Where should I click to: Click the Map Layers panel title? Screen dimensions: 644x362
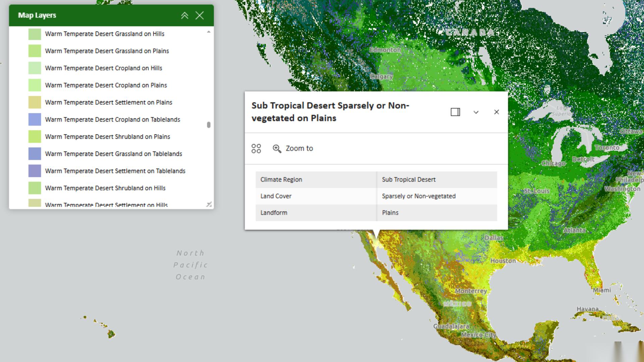[37, 15]
